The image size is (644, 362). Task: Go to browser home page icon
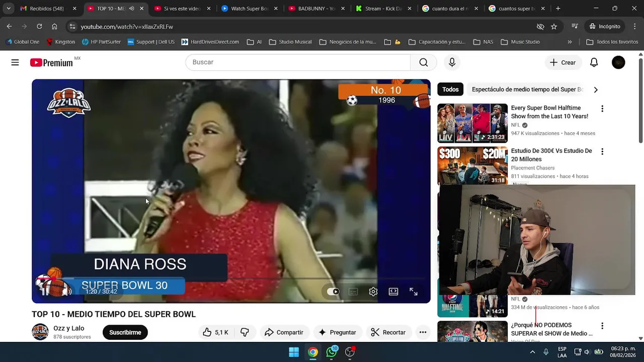pyautogui.click(x=54, y=26)
